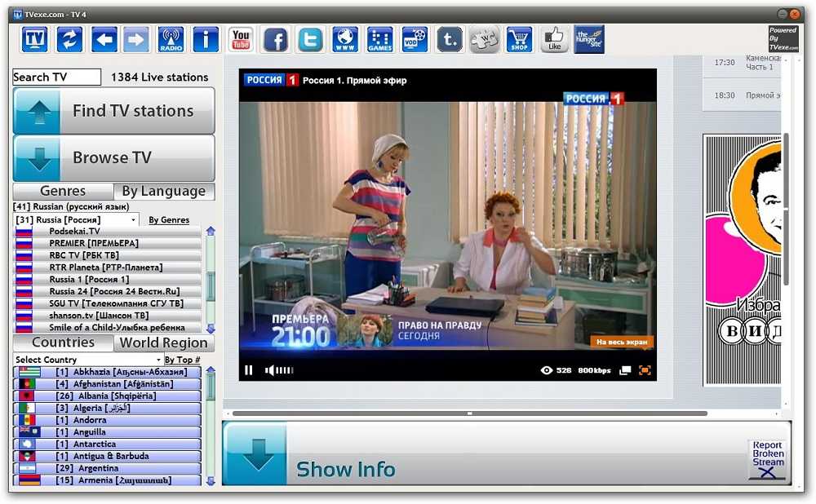The width and height of the screenshot is (816, 504).
Task: Toggle fullscreen with orange player icon
Action: (645, 369)
